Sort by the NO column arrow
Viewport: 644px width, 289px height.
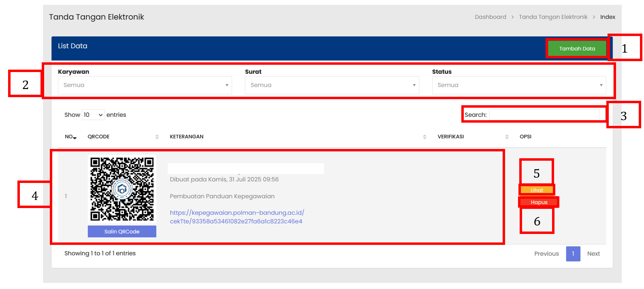(75, 138)
